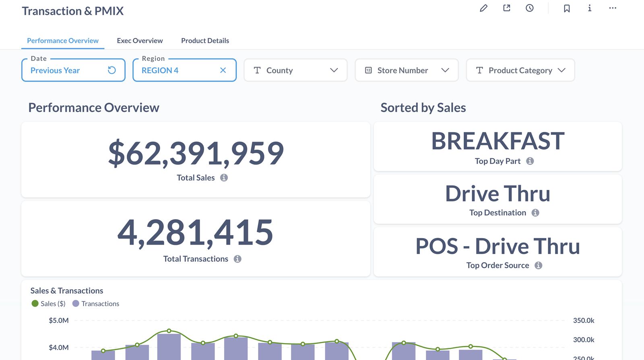This screenshot has width=644, height=360.
Task: Click the $62,391,959 total sales value
Action: tap(196, 153)
